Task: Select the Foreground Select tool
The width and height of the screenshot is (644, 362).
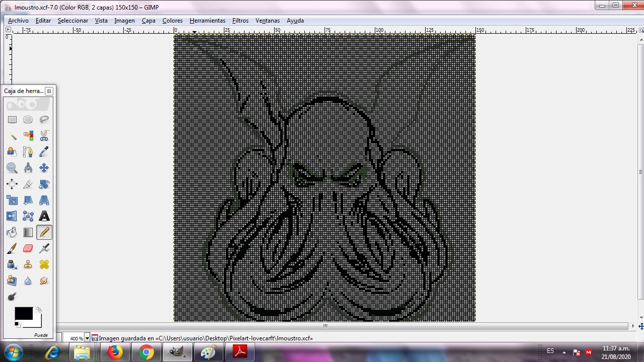Action: click(x=12, y=152)
